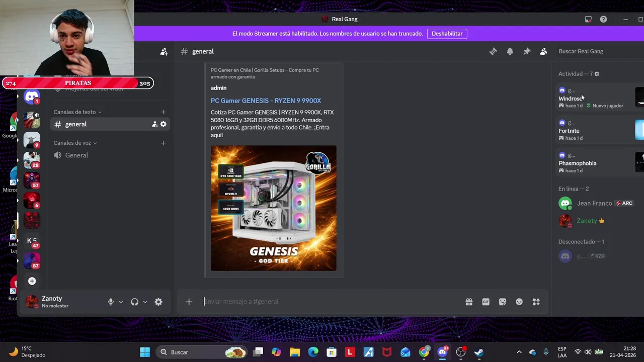Open Steam from taskbar
The width and height of the screenshot is (644, 362).
[478, 352]
